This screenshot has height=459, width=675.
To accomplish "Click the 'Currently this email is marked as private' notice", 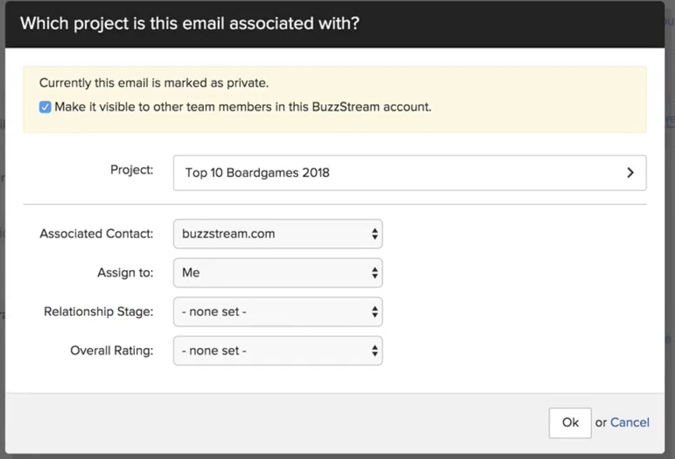I will pyautogui.click(x=154, y=83).
